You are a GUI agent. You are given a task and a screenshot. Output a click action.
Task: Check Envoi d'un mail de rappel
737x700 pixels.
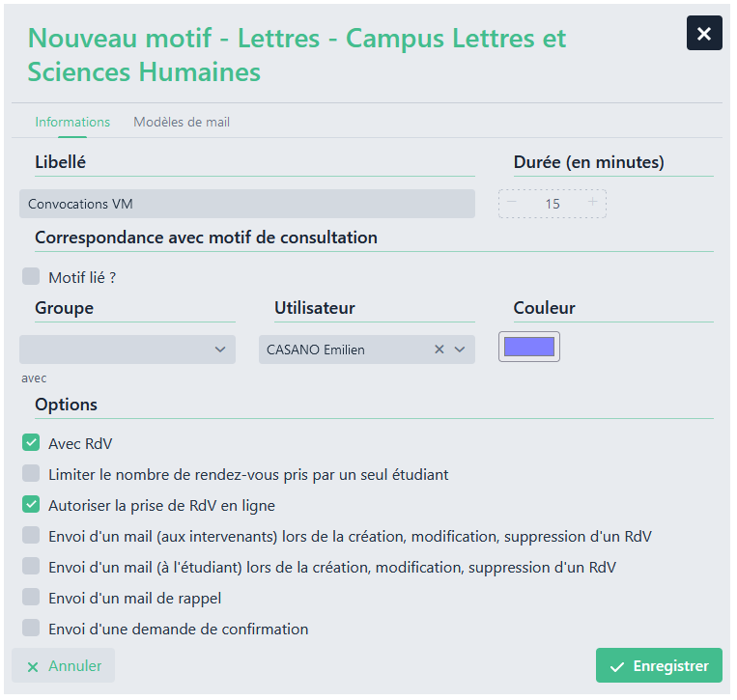31,598
